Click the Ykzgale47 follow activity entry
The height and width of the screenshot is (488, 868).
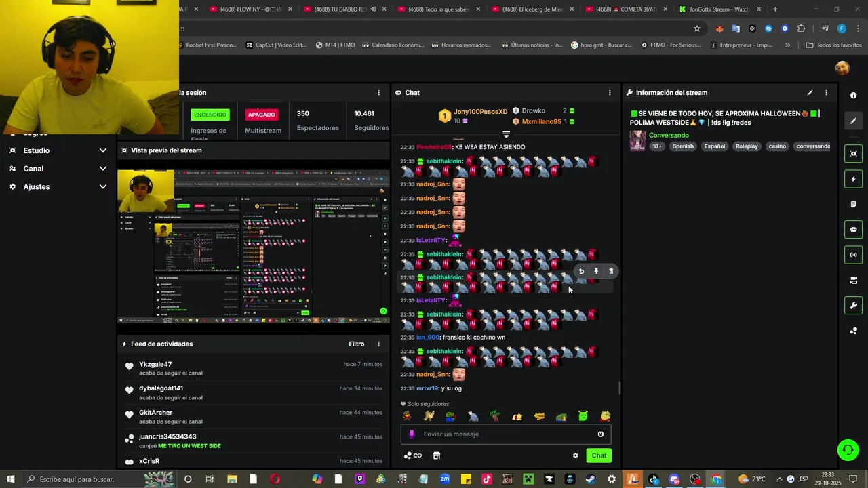[254, 369]
